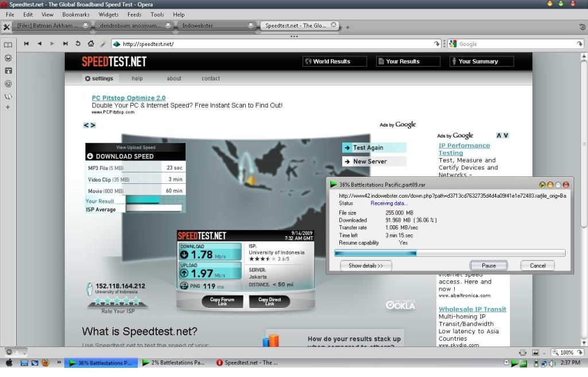Launch Firefox from the taskbar quick launch
This screenshot has height=377, width=588.
point(45,363)
